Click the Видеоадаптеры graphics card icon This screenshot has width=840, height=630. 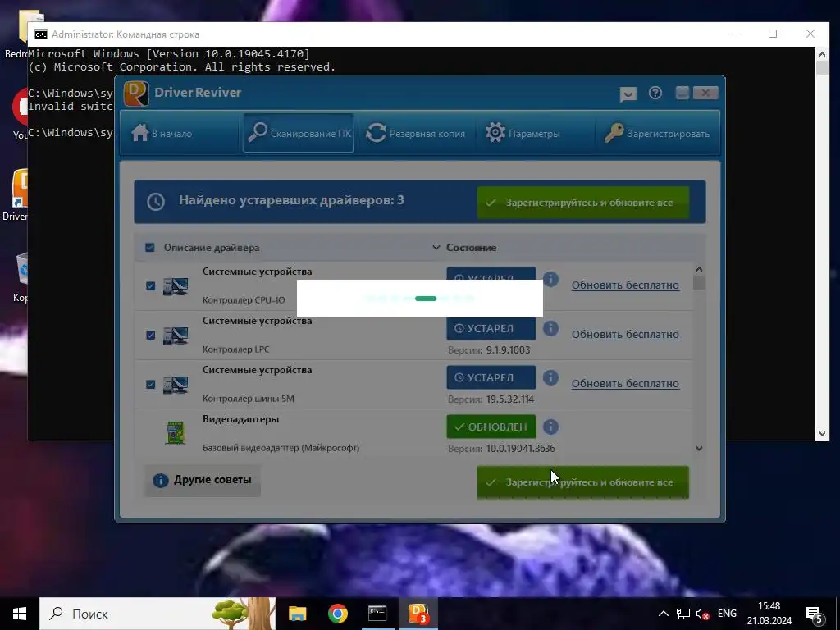[176, 433]
